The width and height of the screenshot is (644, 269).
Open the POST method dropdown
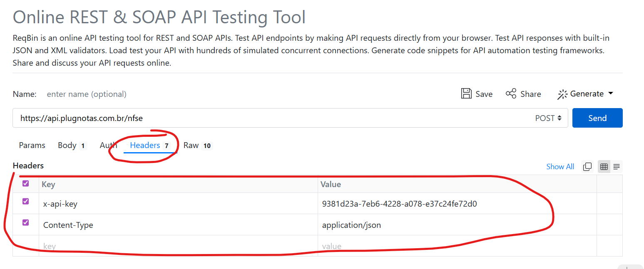coord(548,118)
